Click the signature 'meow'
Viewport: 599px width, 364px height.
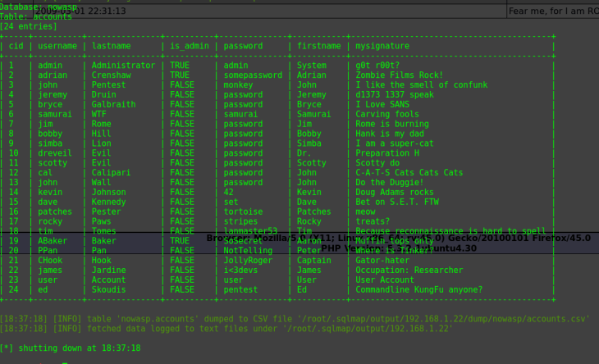(x=365, y=212)
